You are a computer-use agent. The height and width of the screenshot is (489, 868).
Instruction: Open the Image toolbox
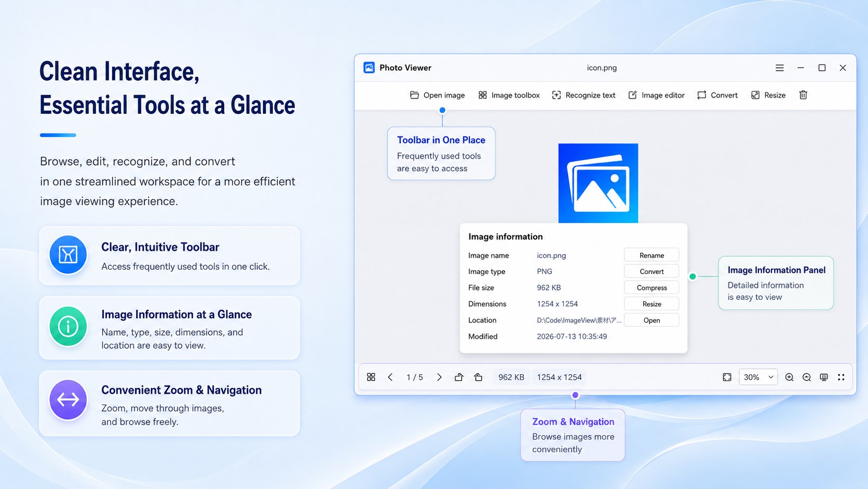(509, 95)
